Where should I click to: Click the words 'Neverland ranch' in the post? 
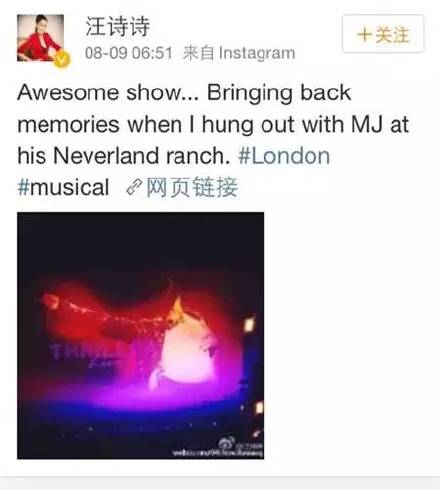click(x=139, y=156)
